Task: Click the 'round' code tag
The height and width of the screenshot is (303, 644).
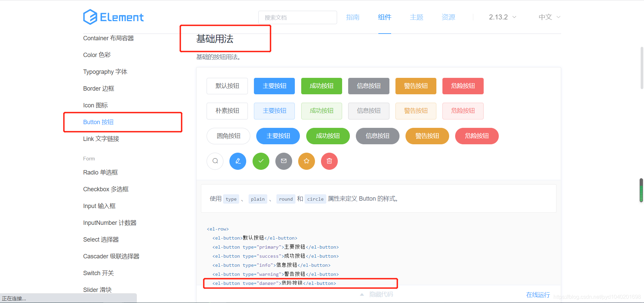Action: pyautogui.click(x=286, y=199)
